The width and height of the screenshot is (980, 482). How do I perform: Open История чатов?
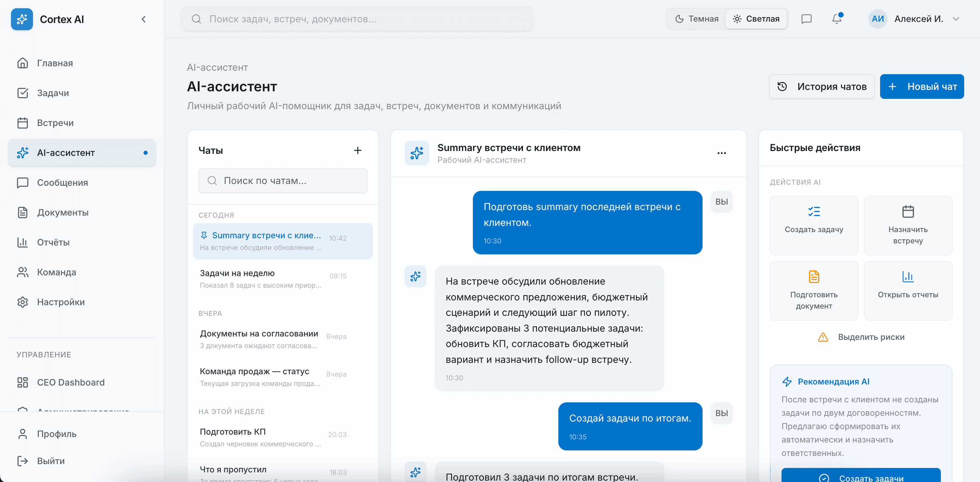[x=822, y=87]
